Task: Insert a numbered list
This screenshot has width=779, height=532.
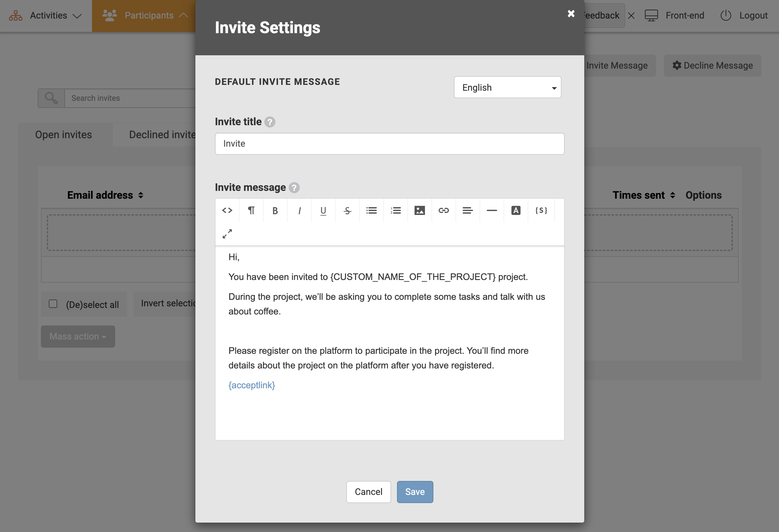Action: point(396,210)
